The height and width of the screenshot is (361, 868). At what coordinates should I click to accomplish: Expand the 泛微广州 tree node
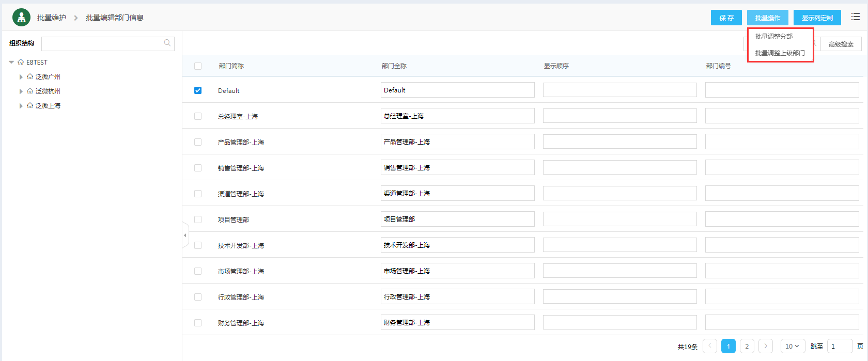21,77
